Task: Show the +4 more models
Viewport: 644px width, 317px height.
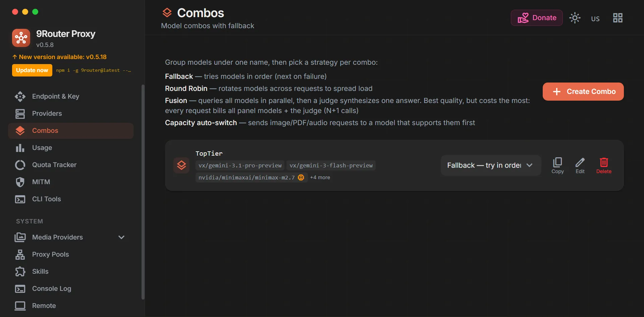Action: 320,177
